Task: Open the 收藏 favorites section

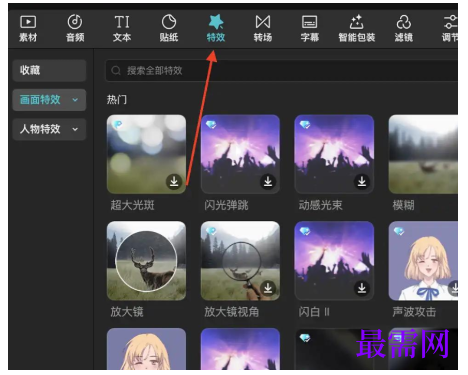Action: [49, 70]
